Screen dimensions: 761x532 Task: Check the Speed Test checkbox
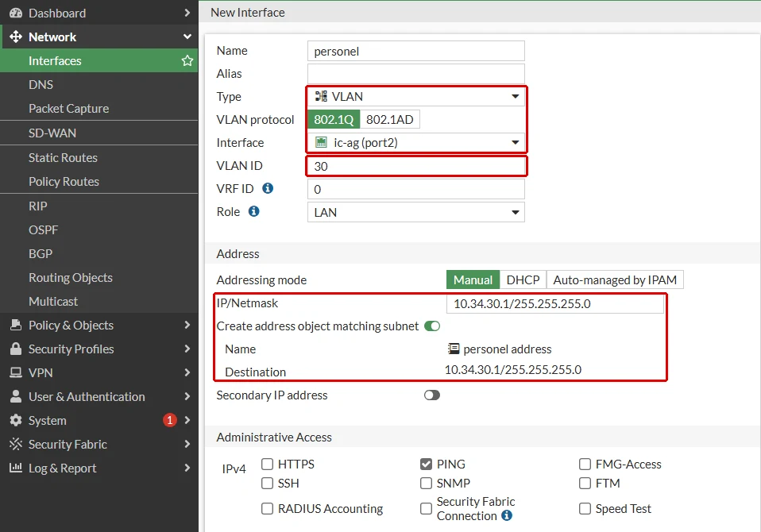pos(585,508)
